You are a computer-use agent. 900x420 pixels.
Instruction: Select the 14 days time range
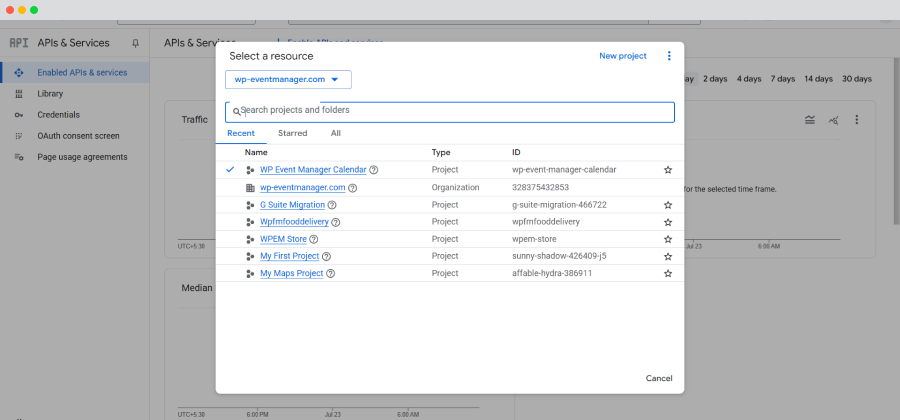[x=818, y=79]
